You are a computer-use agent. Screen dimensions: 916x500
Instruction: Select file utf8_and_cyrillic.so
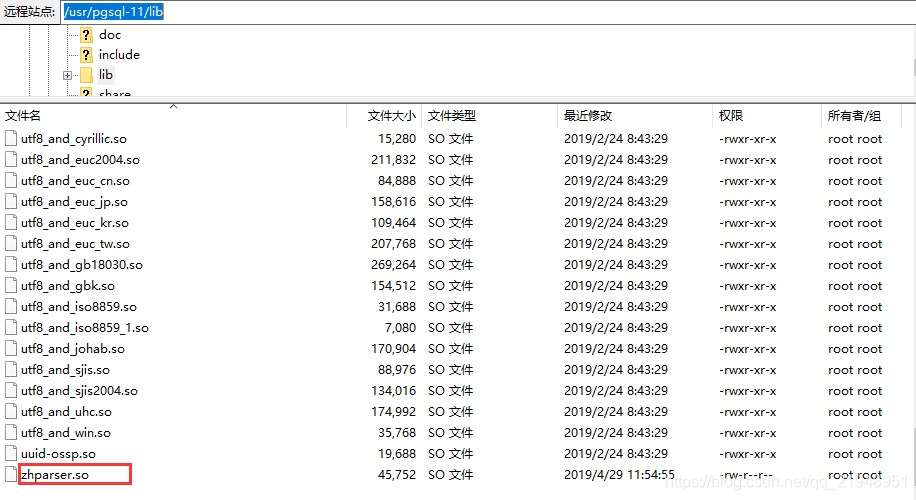pyautogui.click(x=74, y=139)
